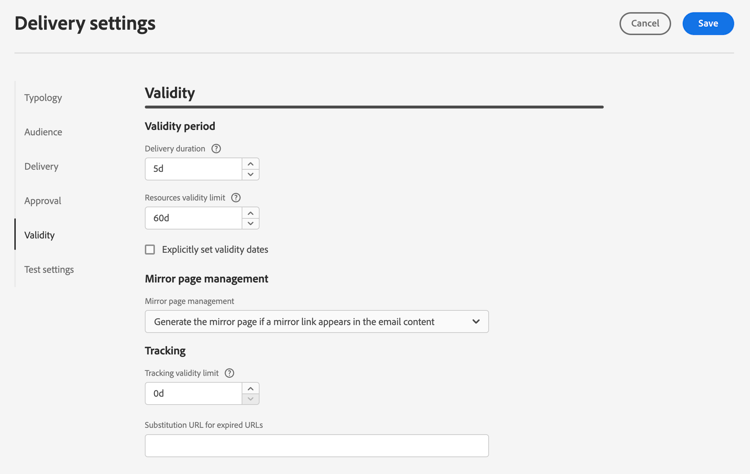Increase Resources validity limit up arrow
The image size is (750, 474).
[x=251, y=212]
